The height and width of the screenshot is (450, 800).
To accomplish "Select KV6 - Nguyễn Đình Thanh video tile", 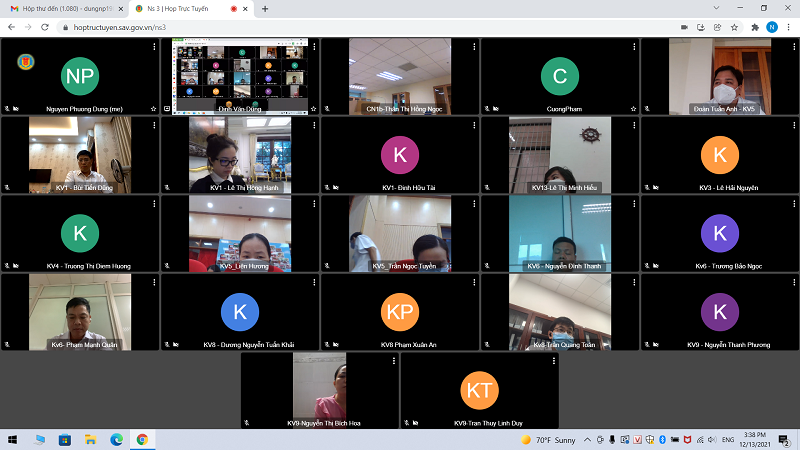I will (x=560, y=234).
